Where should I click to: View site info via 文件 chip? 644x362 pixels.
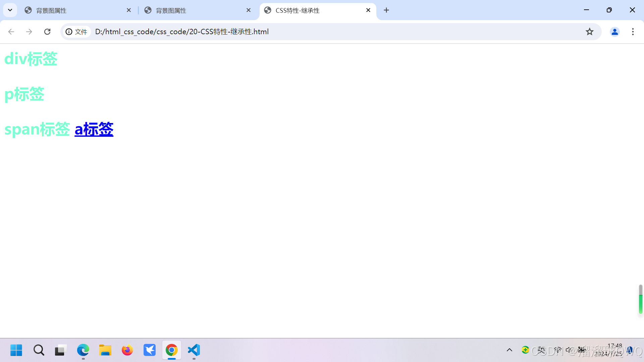(77, 32)
